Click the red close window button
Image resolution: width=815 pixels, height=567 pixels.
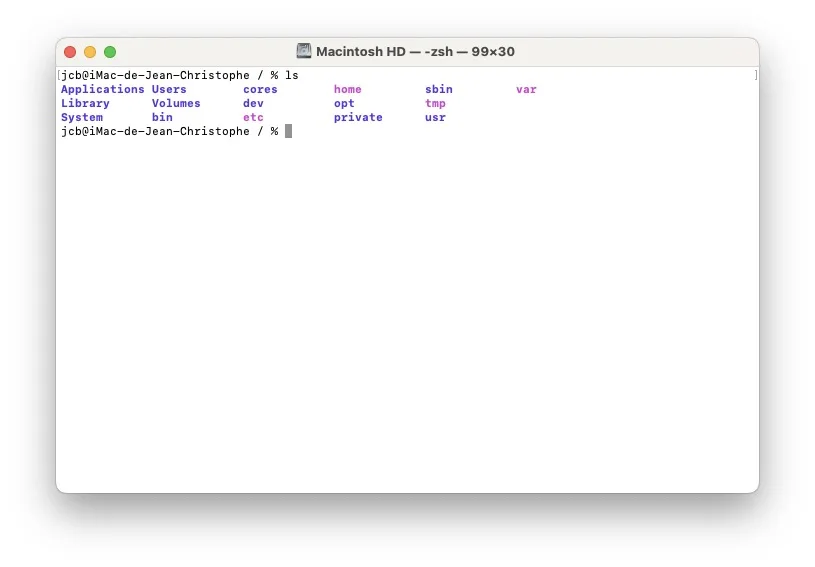(70, 52)
